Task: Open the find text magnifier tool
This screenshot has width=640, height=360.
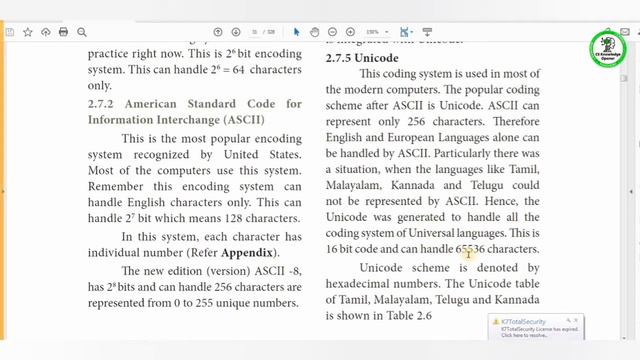Action: (82, 32)
